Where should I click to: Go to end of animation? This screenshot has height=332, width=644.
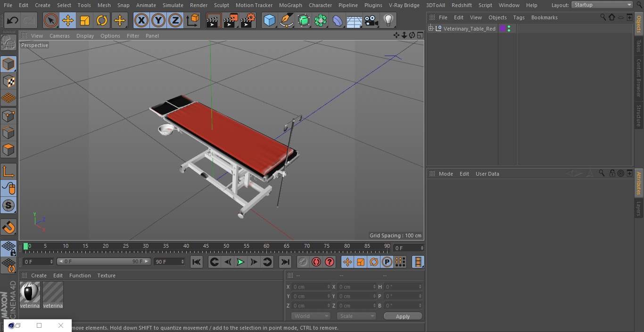(285, 262)
